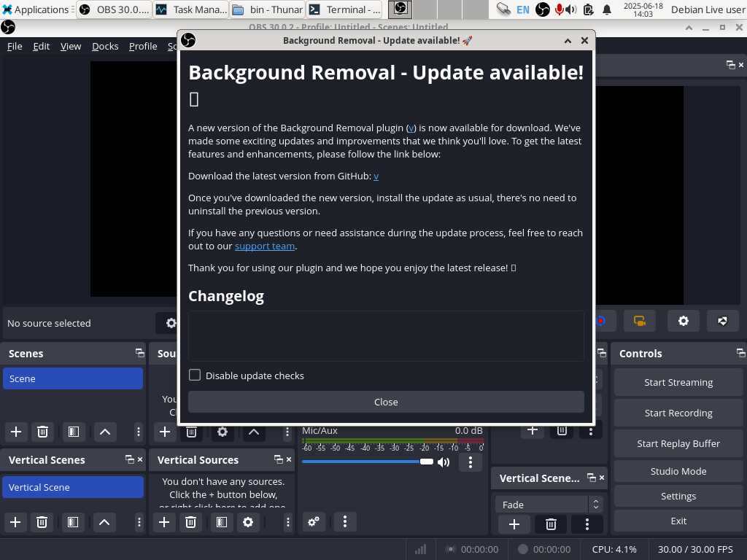Viewport: 747px width, 560px height.
Task: Close the update dialog with Close button
Action: click(386, 402)
